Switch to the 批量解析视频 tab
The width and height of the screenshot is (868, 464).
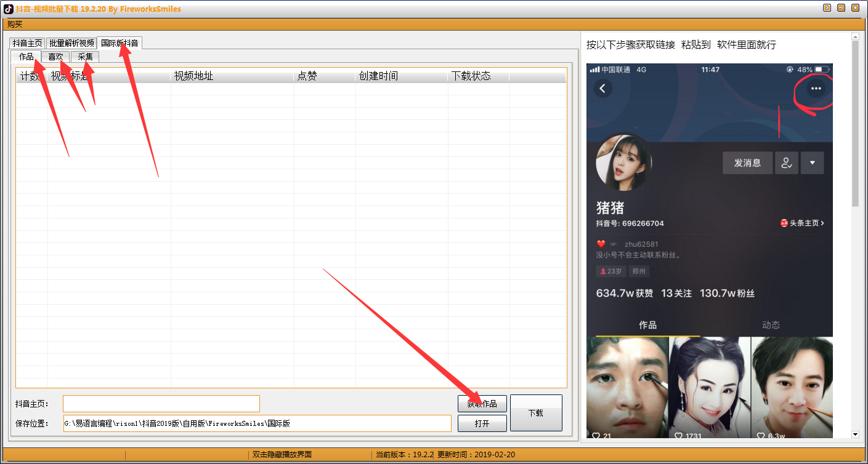[x=71, y=43]
